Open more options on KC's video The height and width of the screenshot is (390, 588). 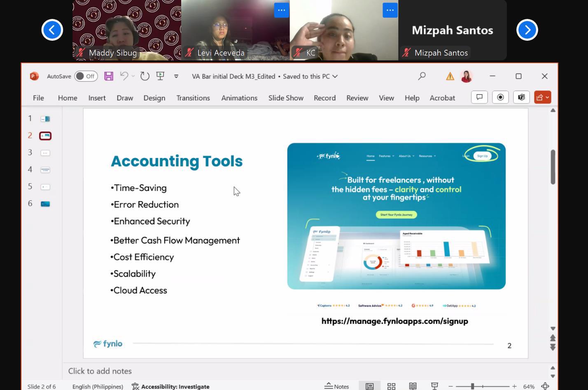pyautogui.click(x=390, y=10)
